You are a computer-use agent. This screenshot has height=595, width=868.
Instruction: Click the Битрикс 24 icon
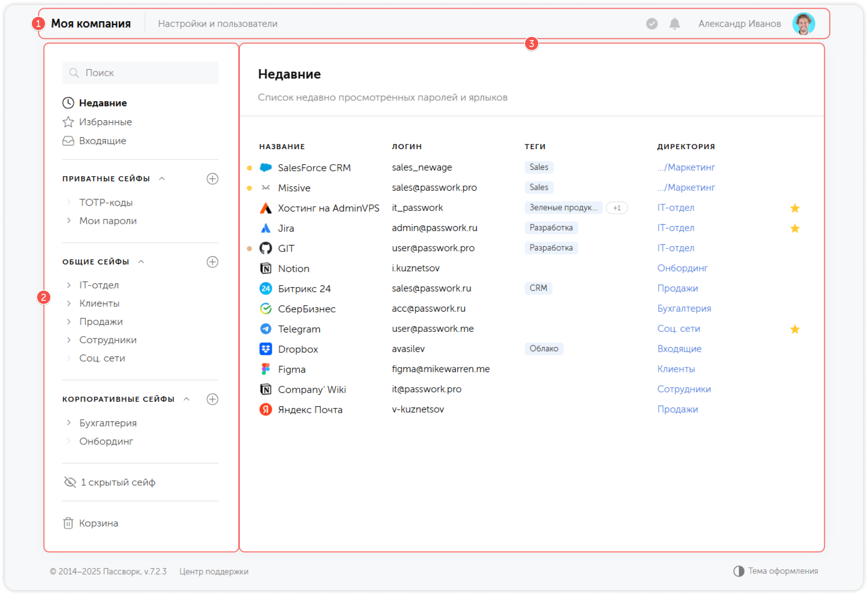coord(266,289)
